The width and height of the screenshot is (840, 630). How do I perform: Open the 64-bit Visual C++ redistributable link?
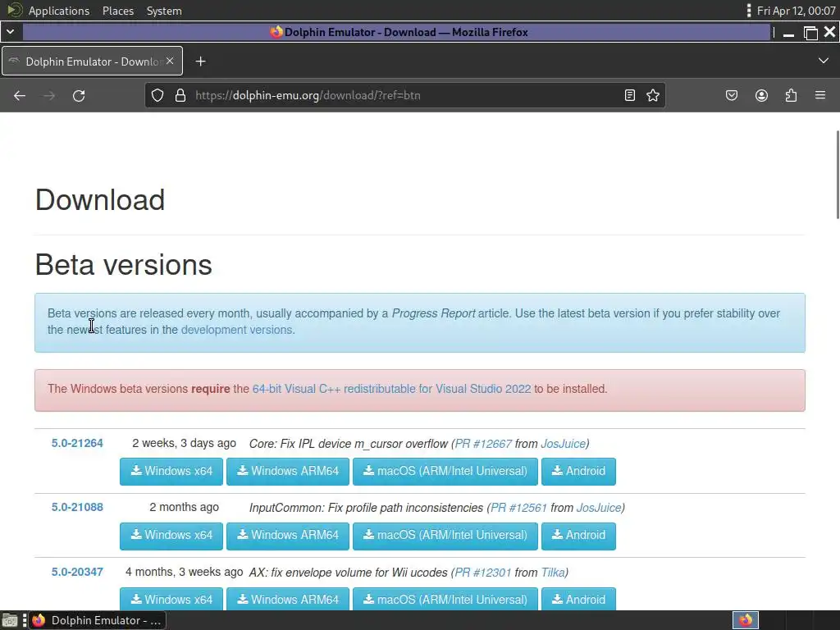391,389
